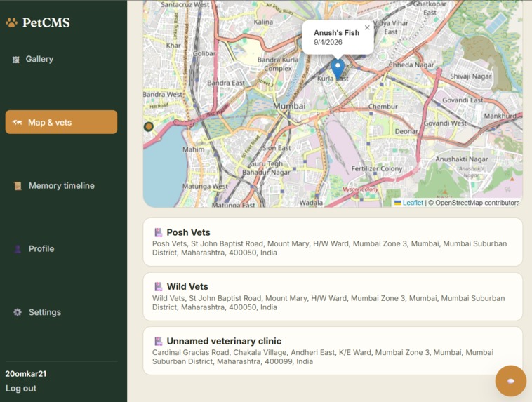Click the Settings gear icon
The image size is (532, 402).
coord(18,312)
